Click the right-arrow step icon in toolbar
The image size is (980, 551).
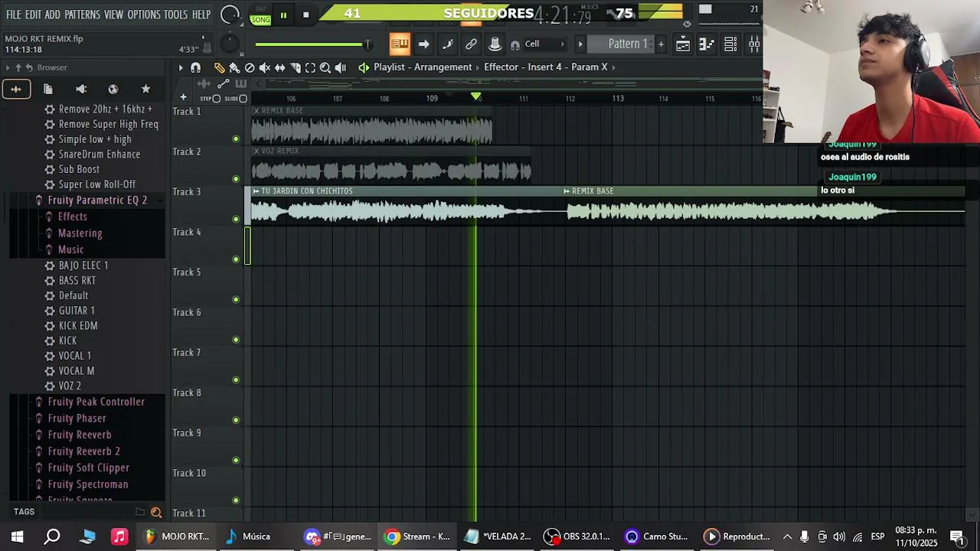[423, 44]
